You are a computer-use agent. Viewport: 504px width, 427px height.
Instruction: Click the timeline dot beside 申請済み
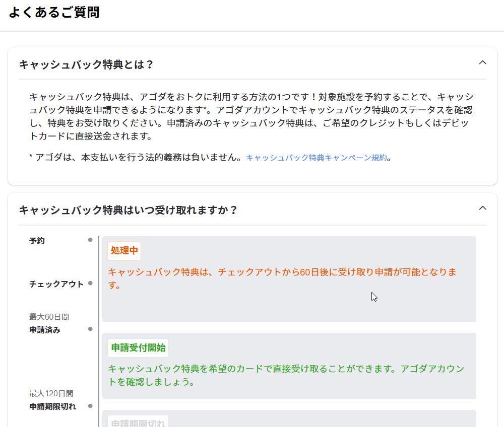point(90,329)
